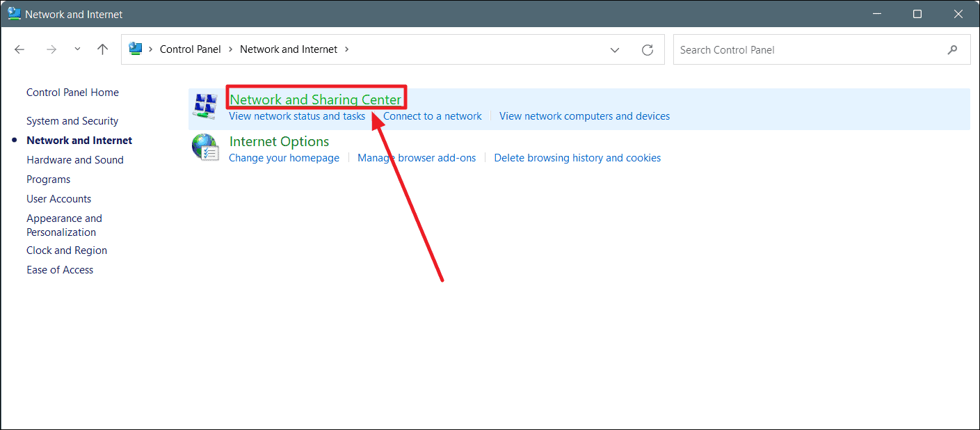
Task: Open Network and Sharing Center link
Action: coord(316,99)
